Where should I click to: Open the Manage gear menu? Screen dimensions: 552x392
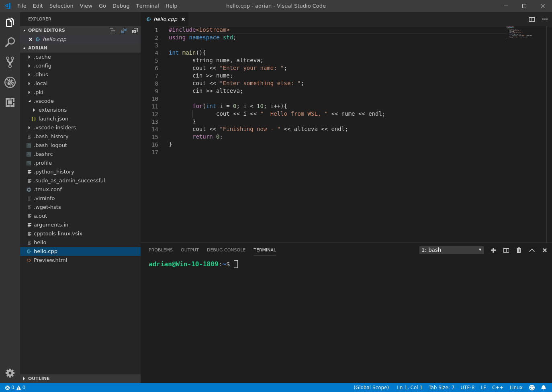[x=10, y=373]
